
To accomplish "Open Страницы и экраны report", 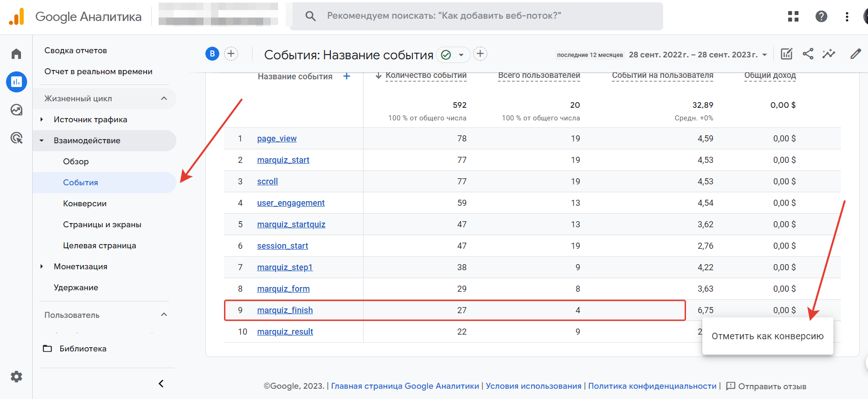I will [102, 224].
